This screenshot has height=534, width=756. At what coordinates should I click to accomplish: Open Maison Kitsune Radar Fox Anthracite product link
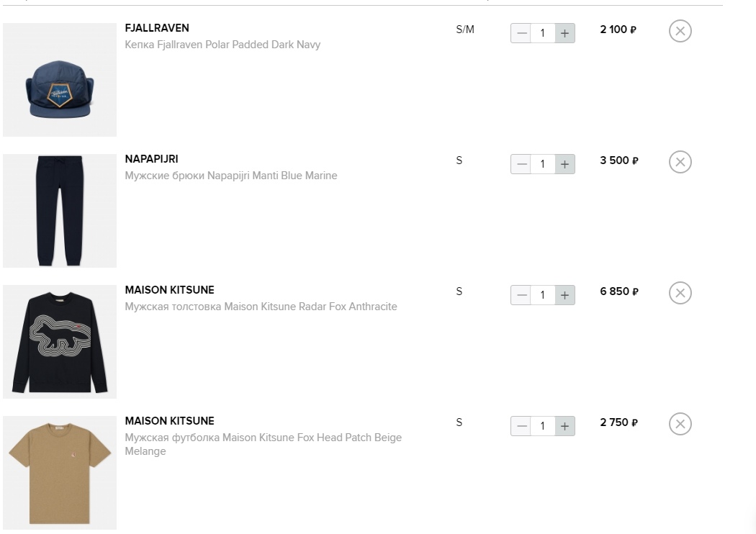coord(261,307)
